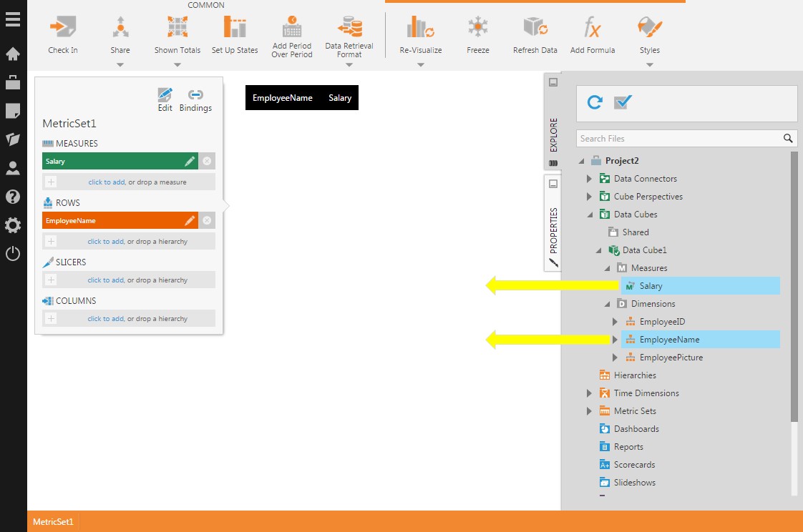
Task: Open the Styles dropdown arrow
Action: [x=649, y=64]
